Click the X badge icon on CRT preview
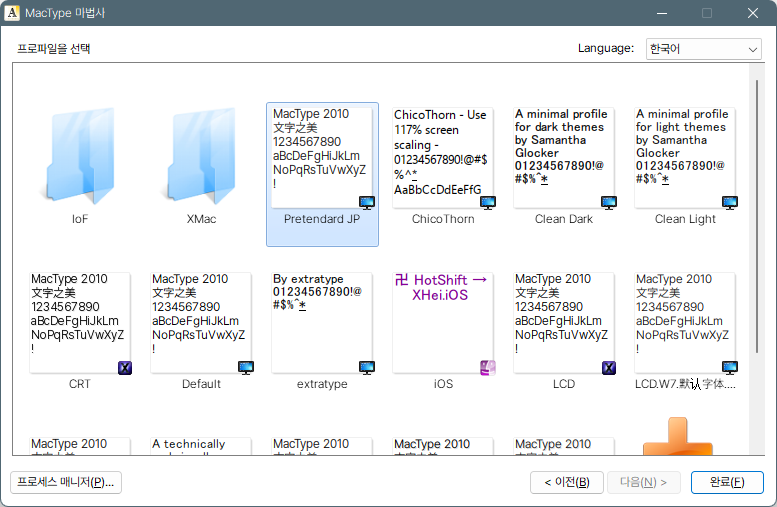Image resolution: width=777 pixels, height=507 pixels. coord(125,368)
